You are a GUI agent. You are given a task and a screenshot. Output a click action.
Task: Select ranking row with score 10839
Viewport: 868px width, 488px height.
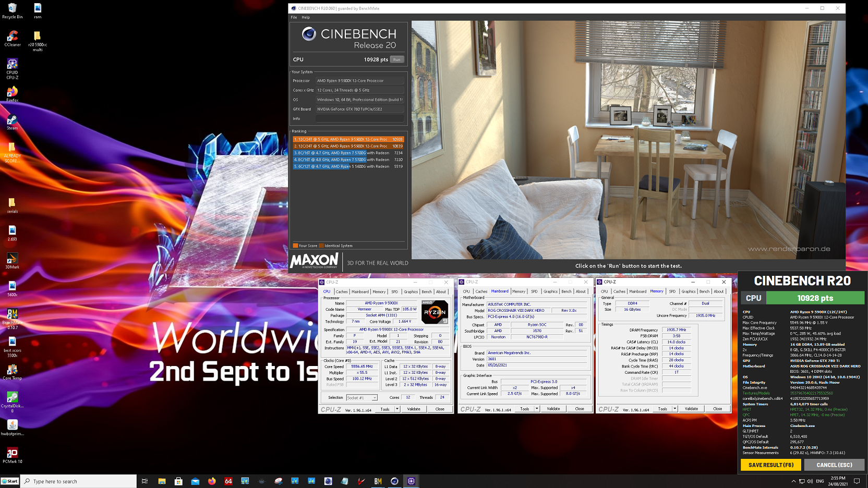[348, 146]
